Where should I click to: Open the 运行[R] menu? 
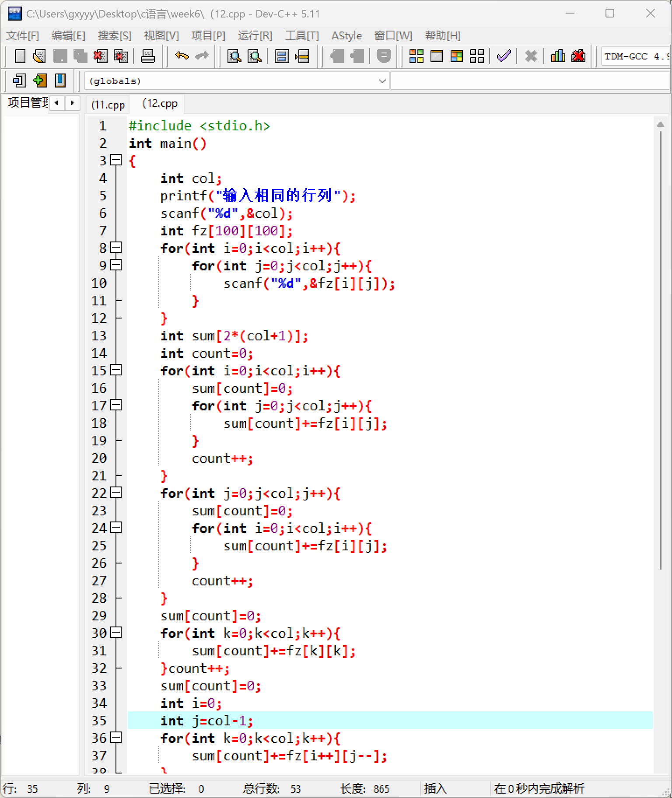255,35
